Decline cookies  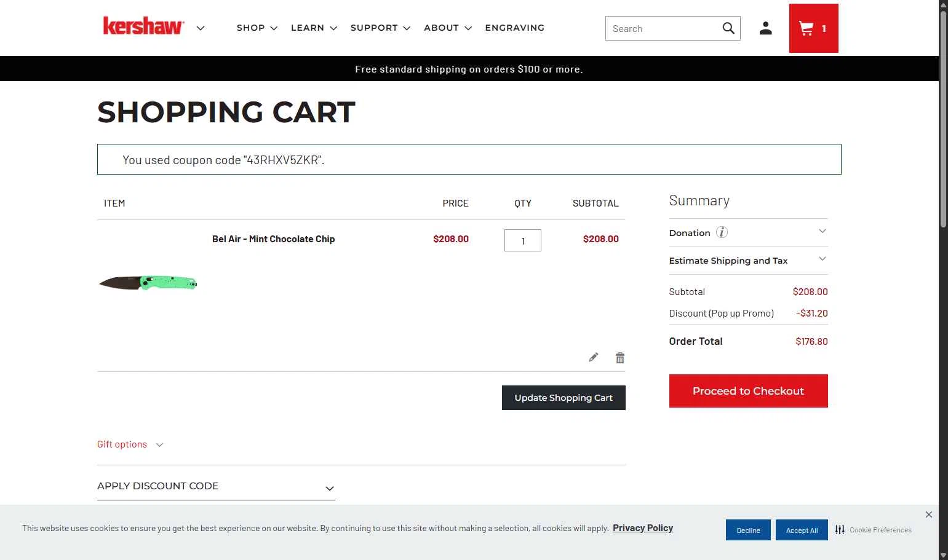click(748, 530)
